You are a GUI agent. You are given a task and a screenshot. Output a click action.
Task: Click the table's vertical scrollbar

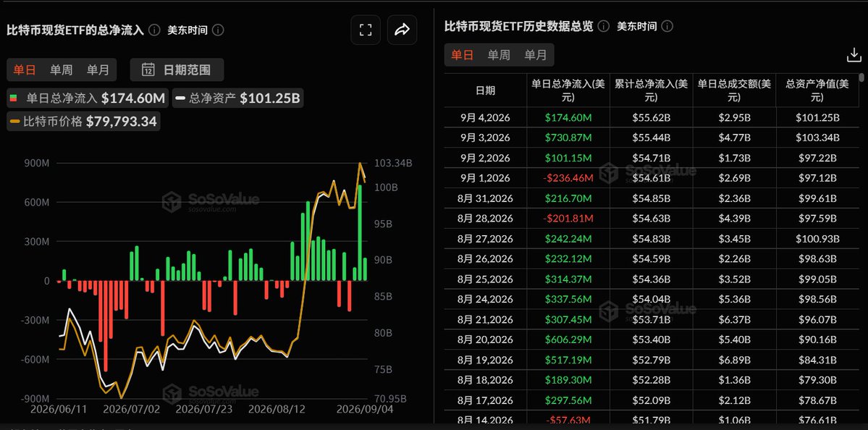pyautogui.click(x=861, y=79)
